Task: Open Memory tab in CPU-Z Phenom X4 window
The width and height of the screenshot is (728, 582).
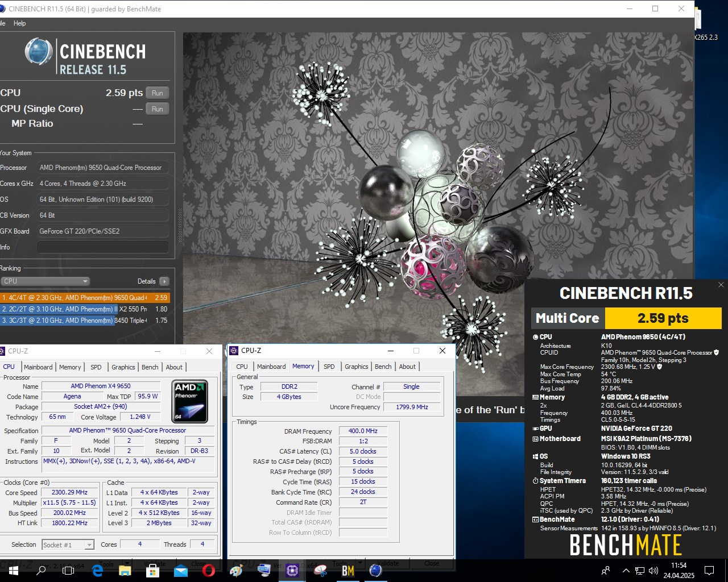Action: coord(70,367)
